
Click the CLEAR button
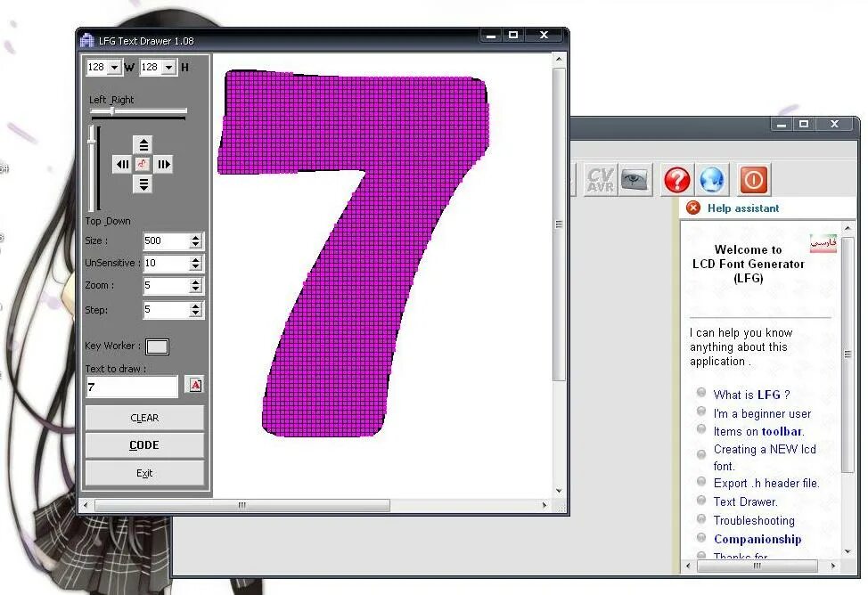pyautogui.click(x=144, y=418)
